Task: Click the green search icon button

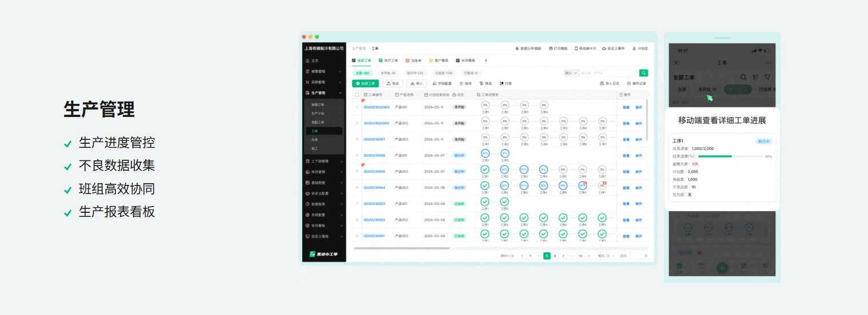Action: click(643, 73)
